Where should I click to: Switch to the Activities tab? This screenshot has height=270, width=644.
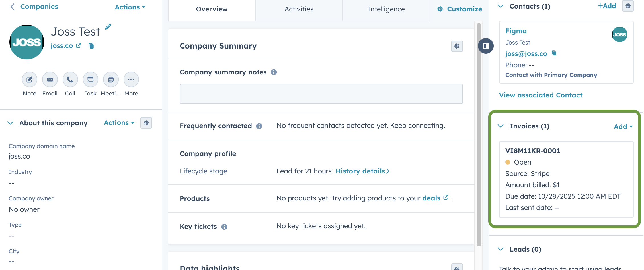pos(299,9)
